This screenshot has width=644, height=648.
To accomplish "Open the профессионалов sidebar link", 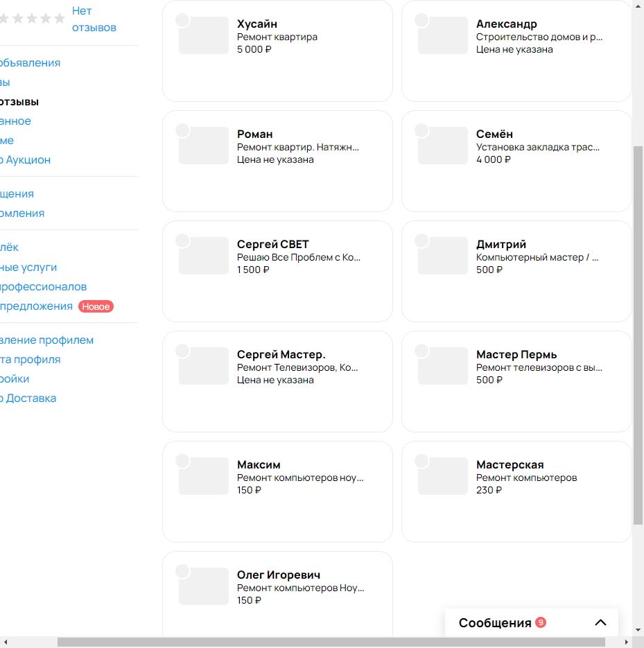I will 43,287.
